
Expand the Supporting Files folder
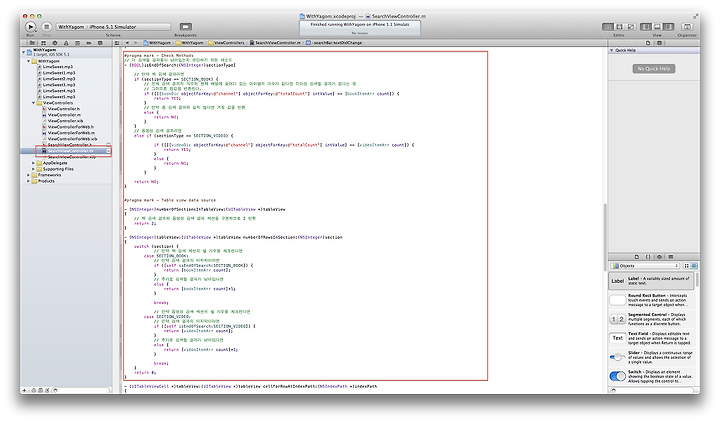coord(34,169)
